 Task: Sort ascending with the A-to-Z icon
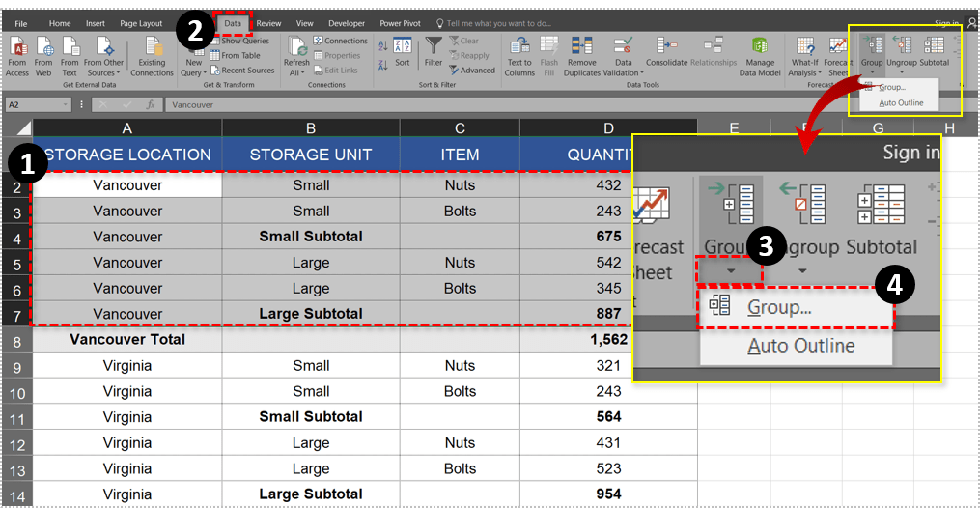tap(383, 45)
